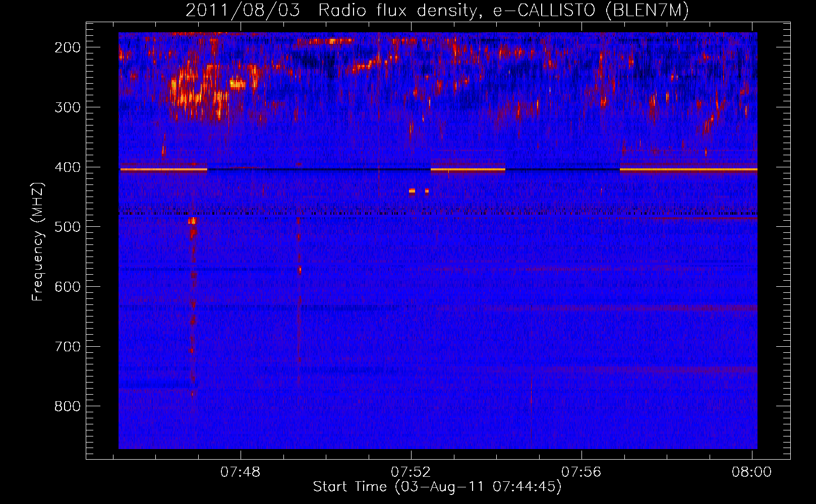Viewport: 816px width, 504px height.
Task: Click the 300 frequency tick label
Action: [68, 107]
